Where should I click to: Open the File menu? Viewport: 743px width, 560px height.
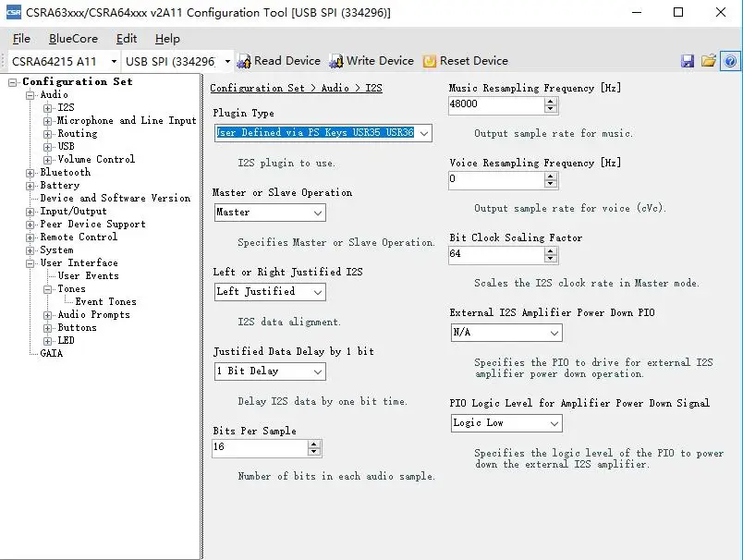21,39
